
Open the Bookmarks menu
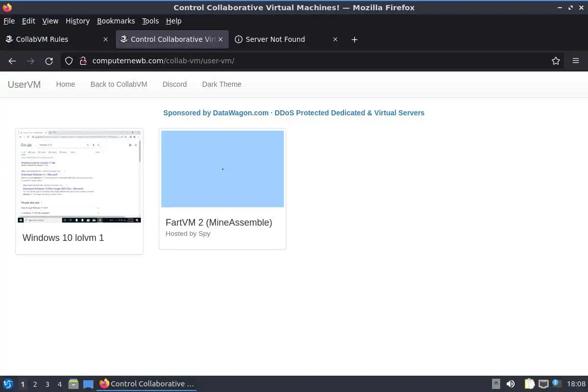point(116,21)
